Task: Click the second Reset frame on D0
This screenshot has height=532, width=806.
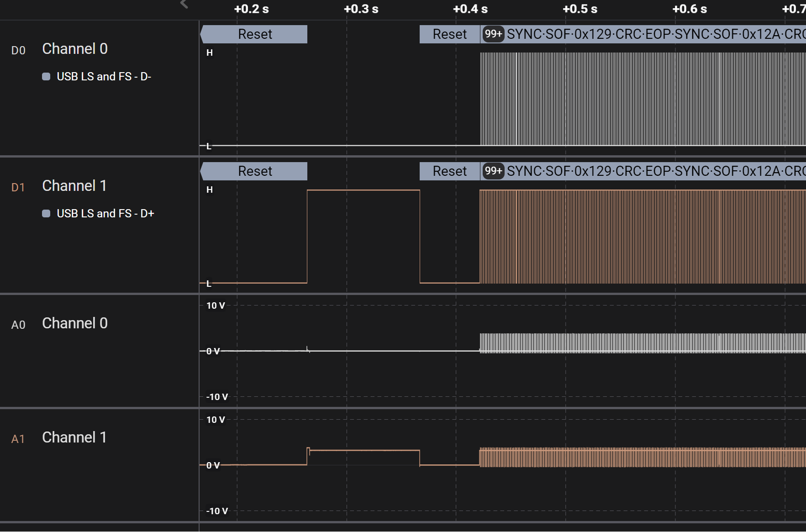Action: (450, 34)
